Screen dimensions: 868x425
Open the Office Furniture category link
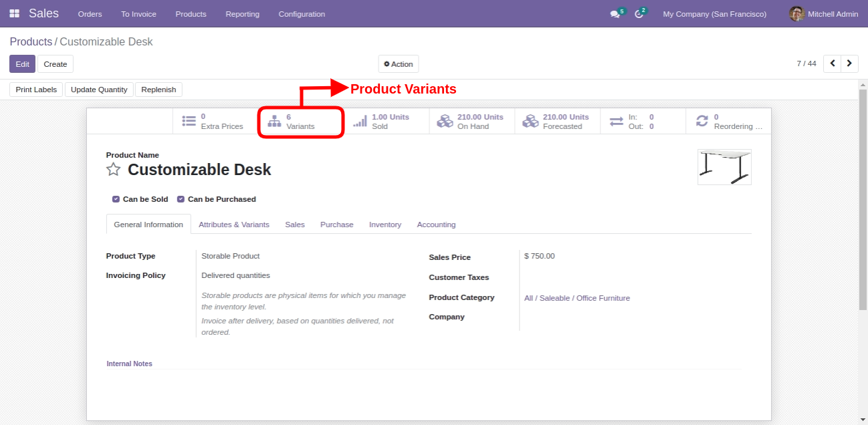tap(576, 298)
